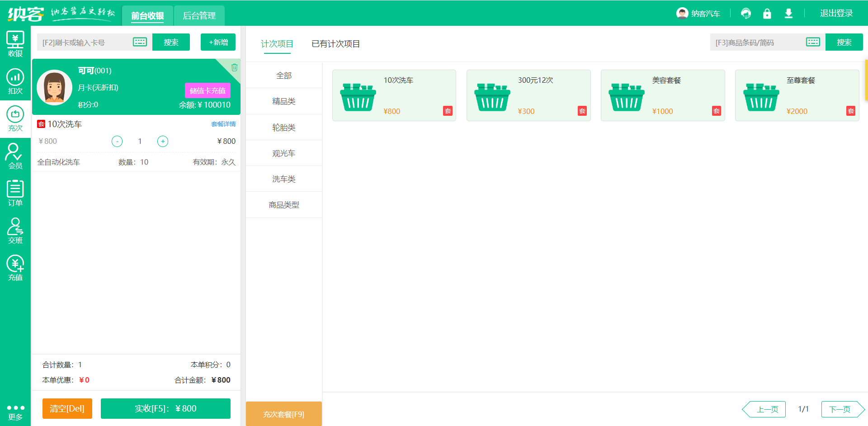868x426 pixels.
Task: Click the lock screen icon in top bar
Action: click(767, 14)
